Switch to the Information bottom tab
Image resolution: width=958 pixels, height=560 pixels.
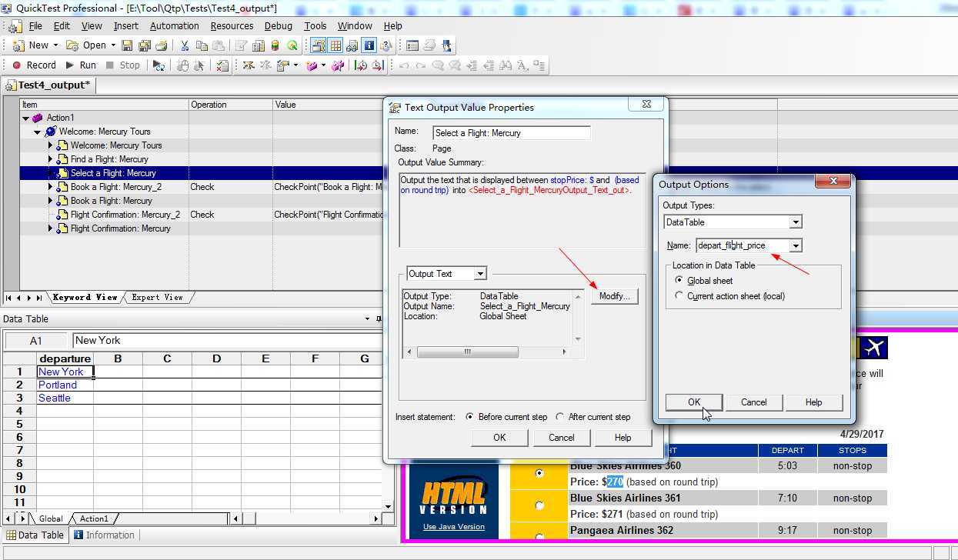105,535
